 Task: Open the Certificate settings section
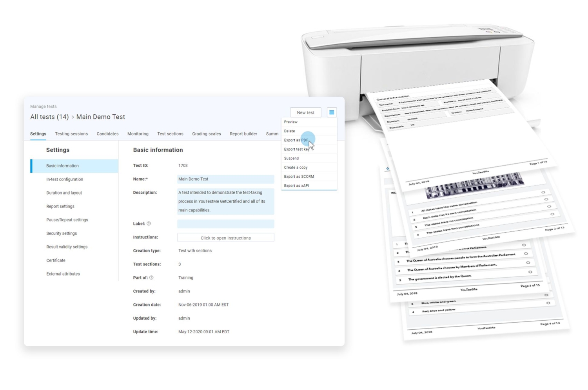click(56, 260)
